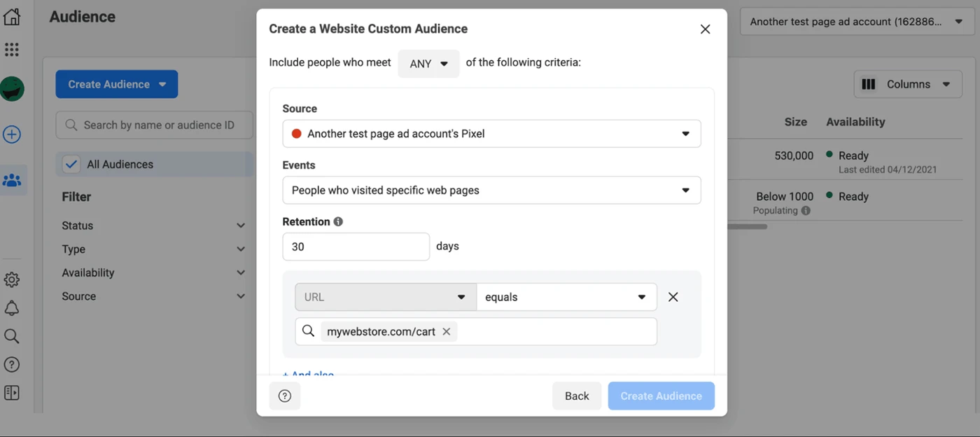Viewport: 980px width, 437px height.
Task: Click the Back button
Action: pyautogui.click(x=577, y=396)
